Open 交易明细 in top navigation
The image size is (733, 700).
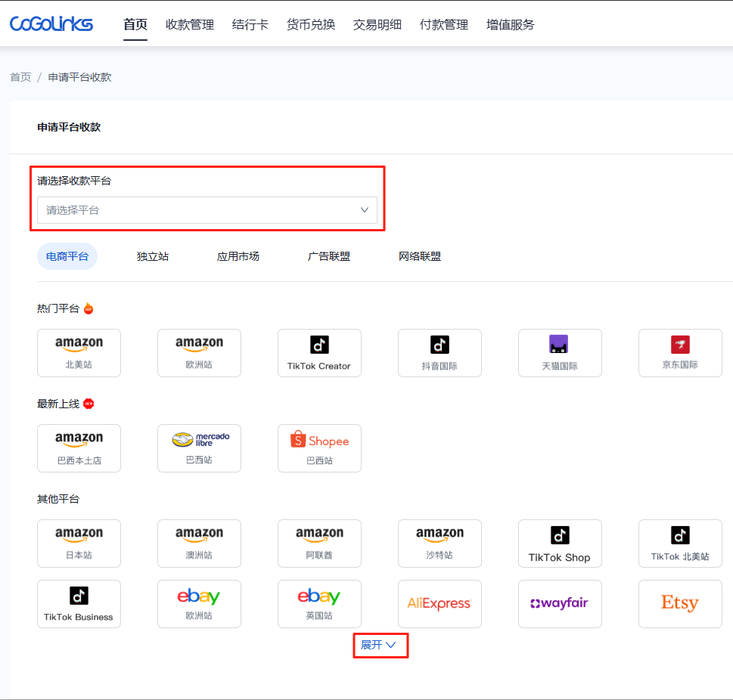tap(377, 24)
